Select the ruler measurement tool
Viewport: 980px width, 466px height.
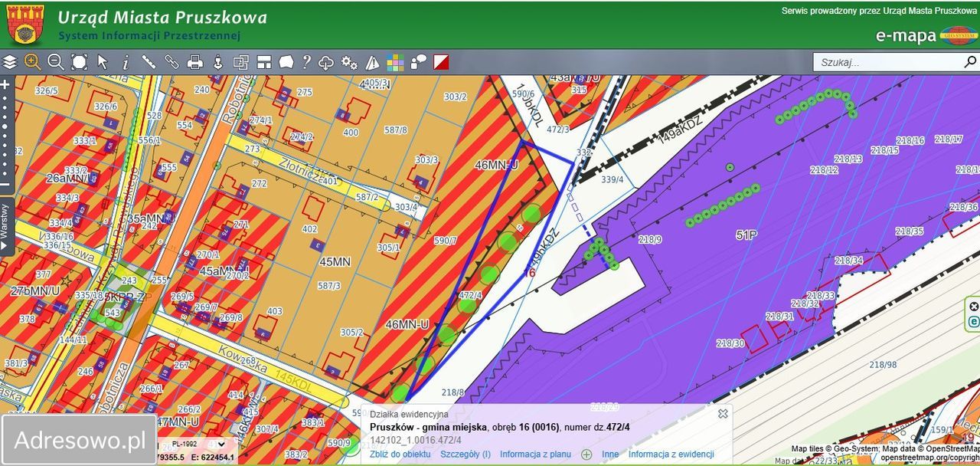click(149, 62)
